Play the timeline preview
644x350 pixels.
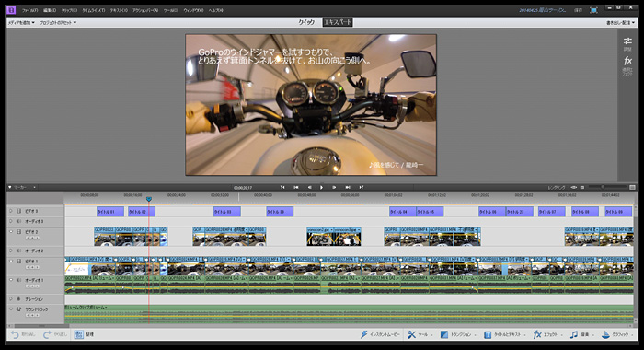coord(322,187)
